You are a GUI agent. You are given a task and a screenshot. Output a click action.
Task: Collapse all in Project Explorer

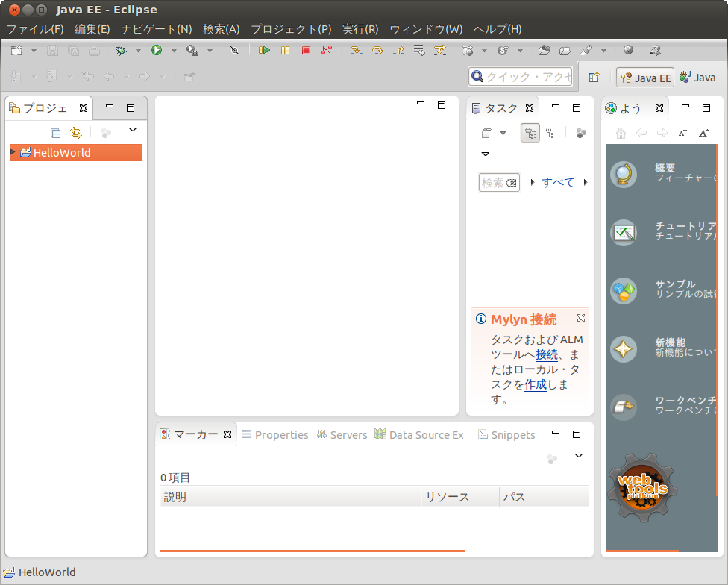56,134
